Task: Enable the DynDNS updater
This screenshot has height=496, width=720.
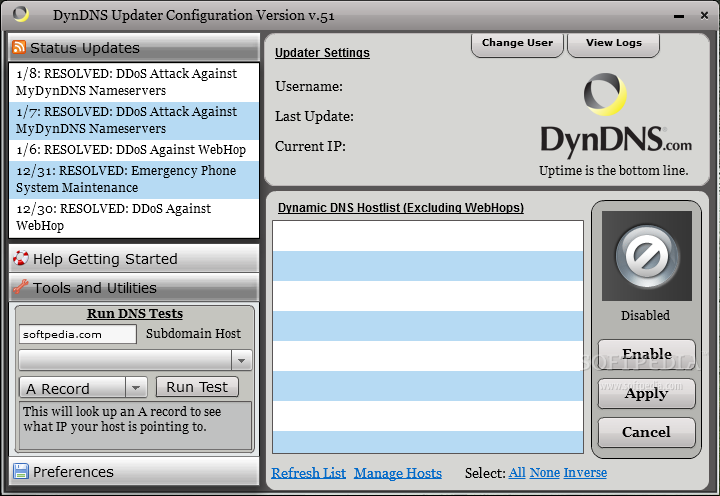Action: 647,354
